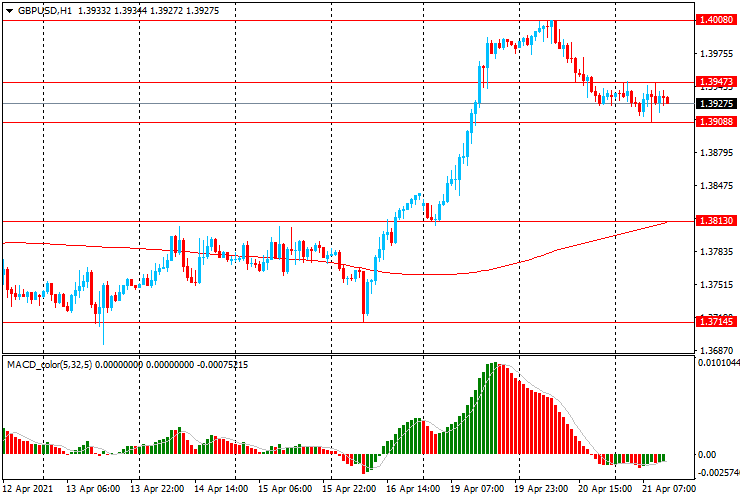Click the 1.39088 support level label
This screenshot has height=500, width=740.
tap(716, 122)
